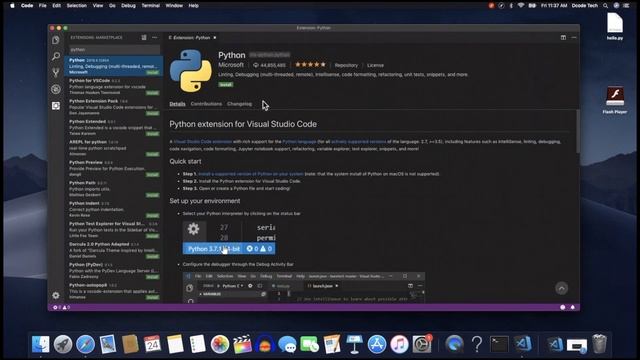Screen dimensions: 640x360
Task: Launch Safari from the Dock
Action: tap(85, 344)
